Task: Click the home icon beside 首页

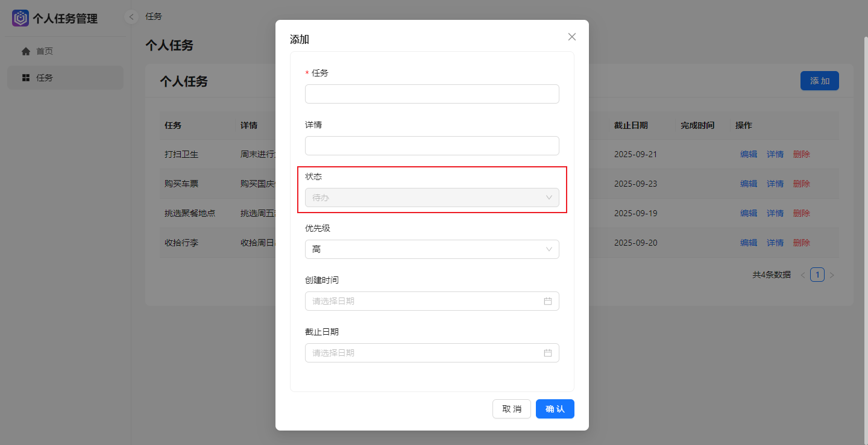Action: 27,51
